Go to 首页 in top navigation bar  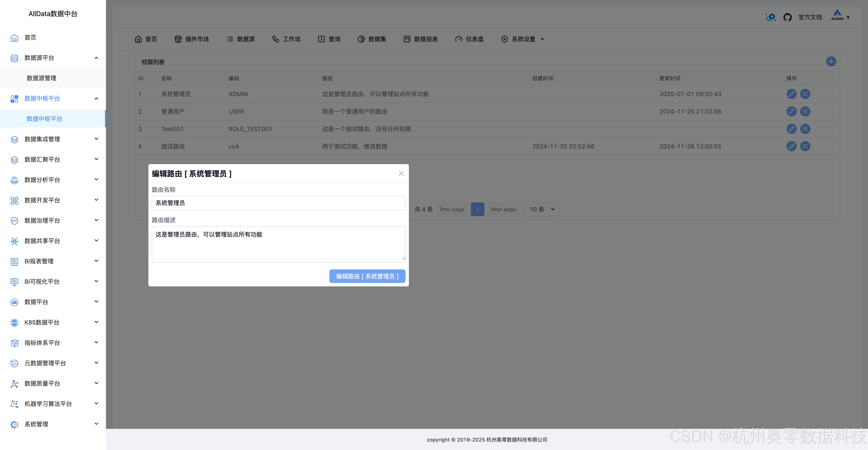[x=146, y=39]
